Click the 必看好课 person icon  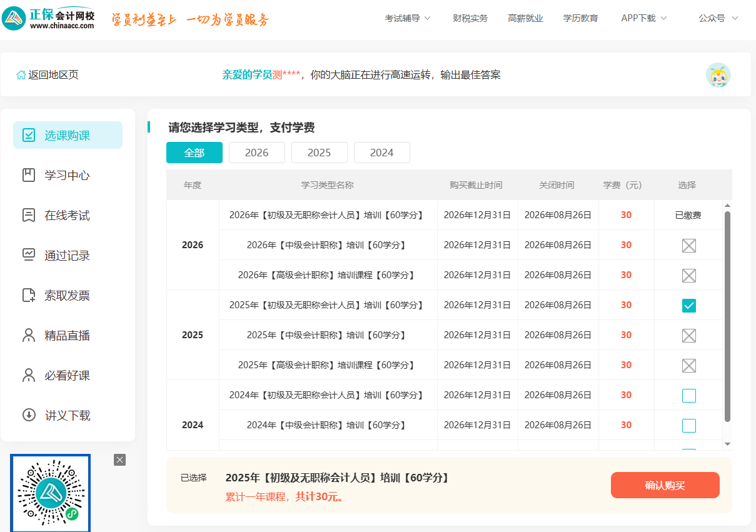pos(29,375)
